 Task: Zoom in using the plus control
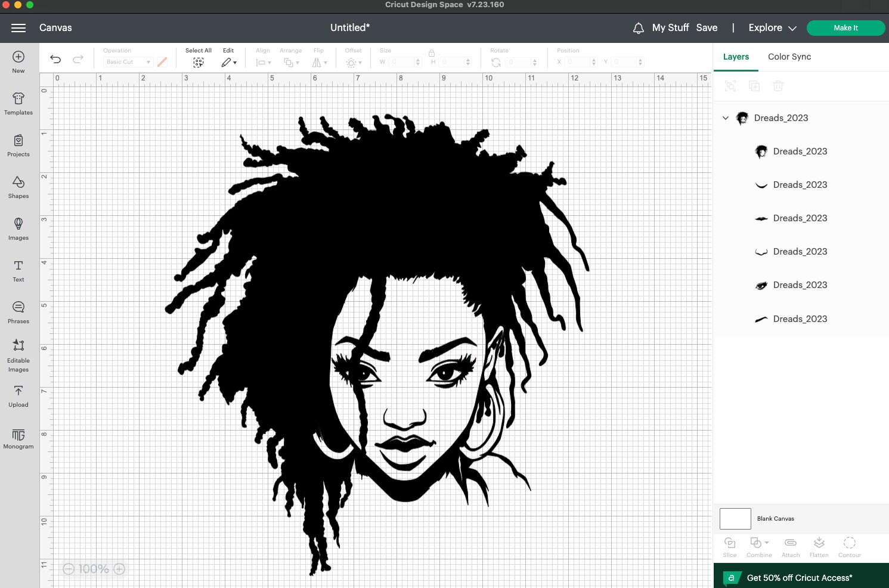(x=119, y=568)
